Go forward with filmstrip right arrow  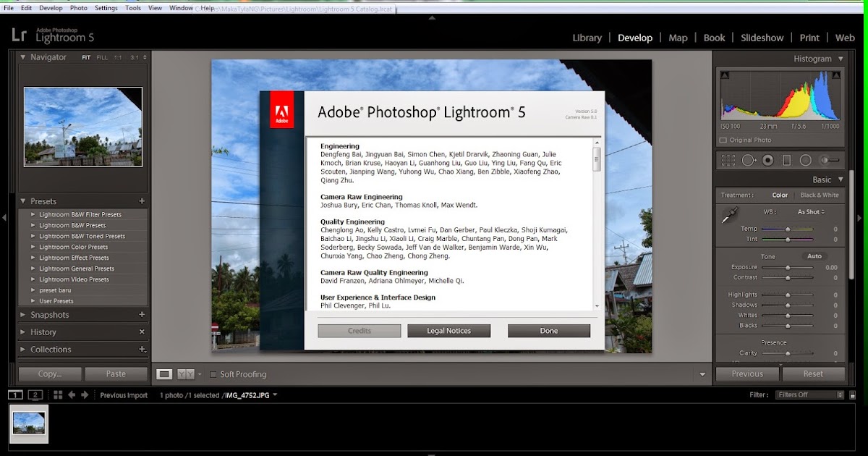[85, 394]
